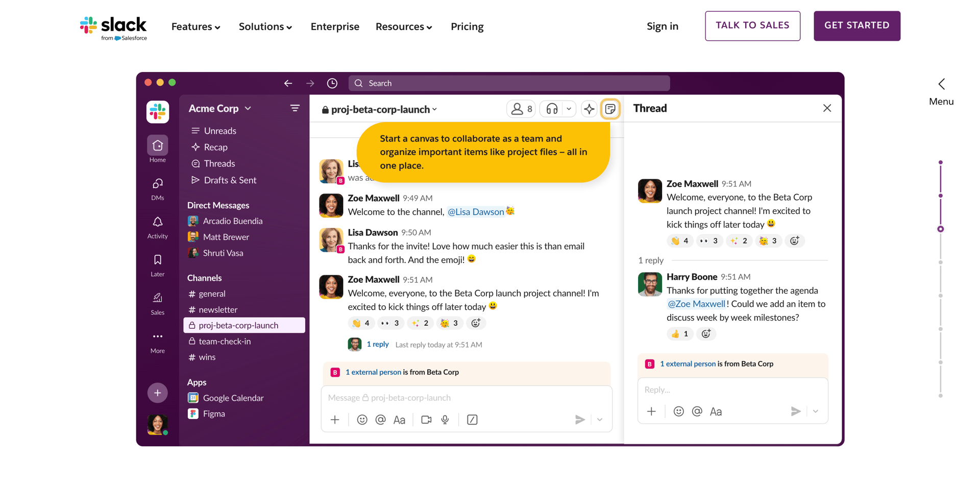
Task: Toggle the 👍 reaction on Harry Boone's reply
Action: tap(679, 334)
